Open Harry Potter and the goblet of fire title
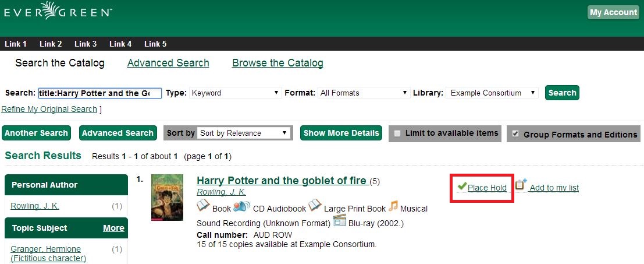This screenshot has height=264, width=644. pyautogui.click(x=282, y=180)
